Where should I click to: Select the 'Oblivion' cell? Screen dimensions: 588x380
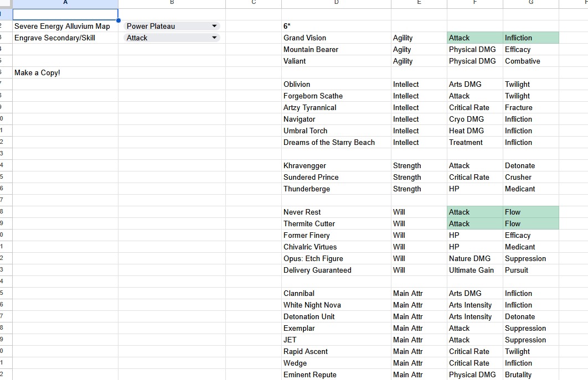click(x=337, y=84)
